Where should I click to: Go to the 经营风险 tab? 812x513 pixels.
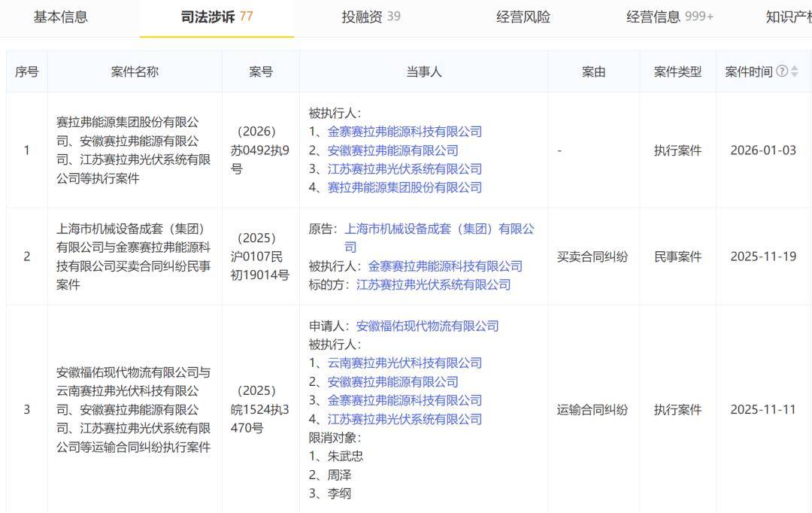[x=523, y=17]
